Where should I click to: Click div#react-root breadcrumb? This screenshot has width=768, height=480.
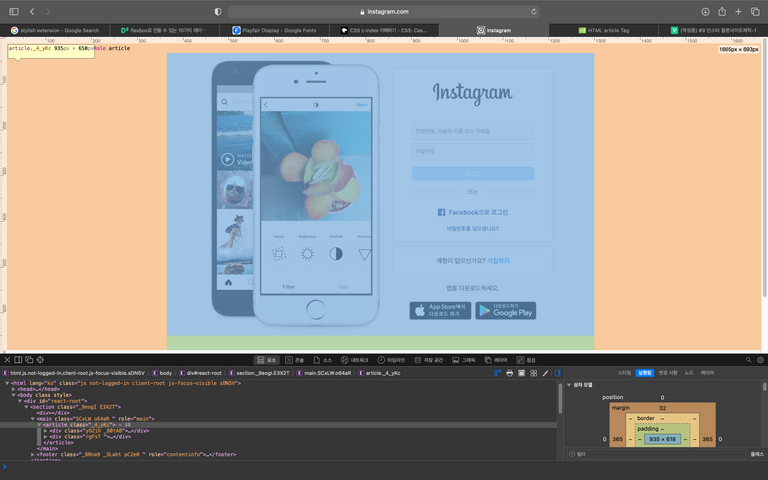pyautogui.click(x=201, y=373)
